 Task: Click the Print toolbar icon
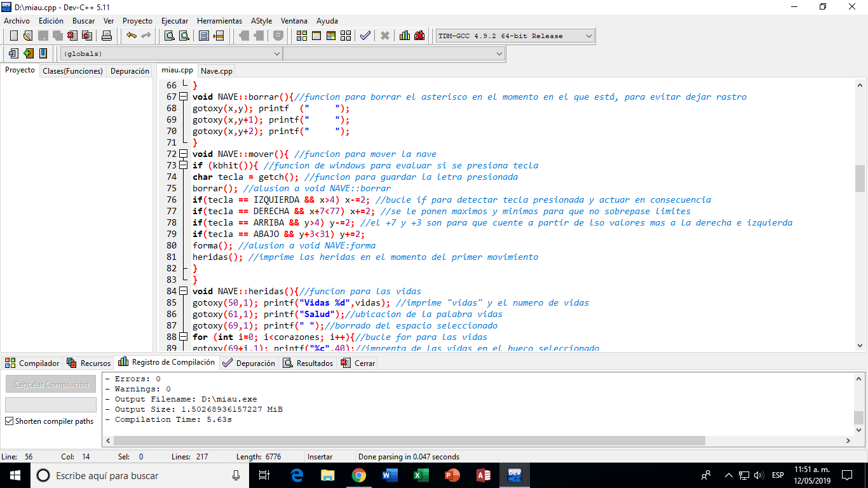[x=107, y=36]
